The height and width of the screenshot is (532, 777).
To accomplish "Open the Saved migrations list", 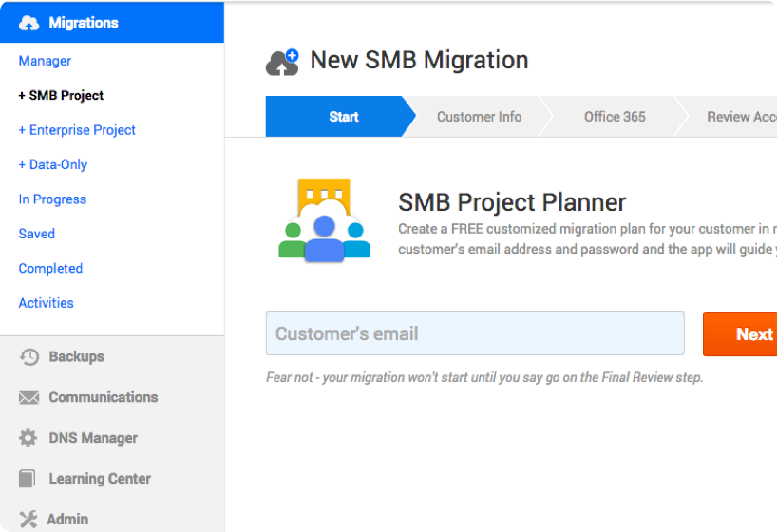I will point(37,234).
